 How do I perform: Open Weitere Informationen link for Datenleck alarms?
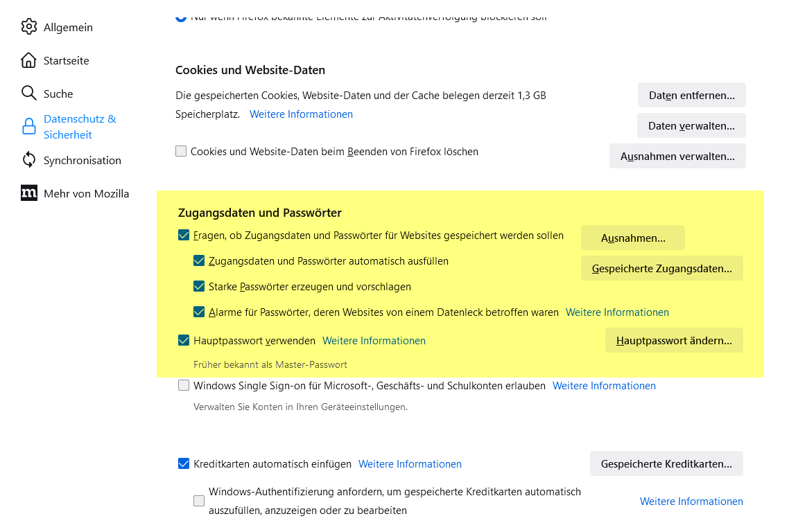point(617,312)
